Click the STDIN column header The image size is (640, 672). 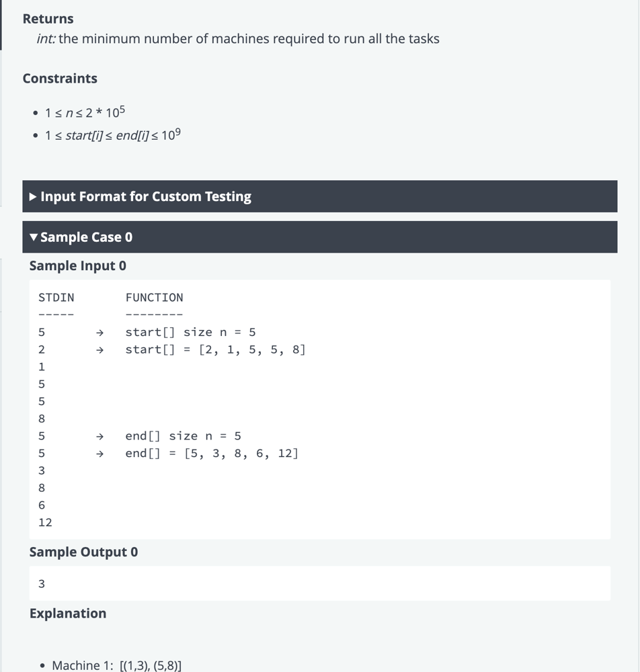(56, 298)
